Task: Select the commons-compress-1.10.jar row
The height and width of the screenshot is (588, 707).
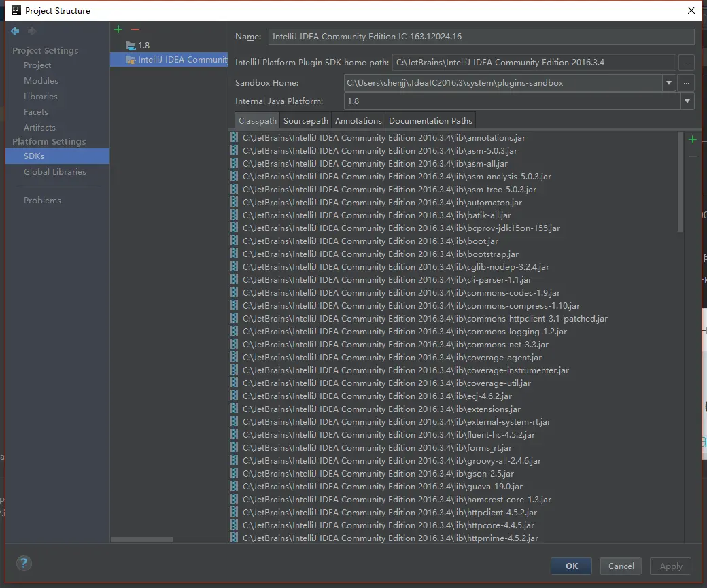Action: point(453,306)
